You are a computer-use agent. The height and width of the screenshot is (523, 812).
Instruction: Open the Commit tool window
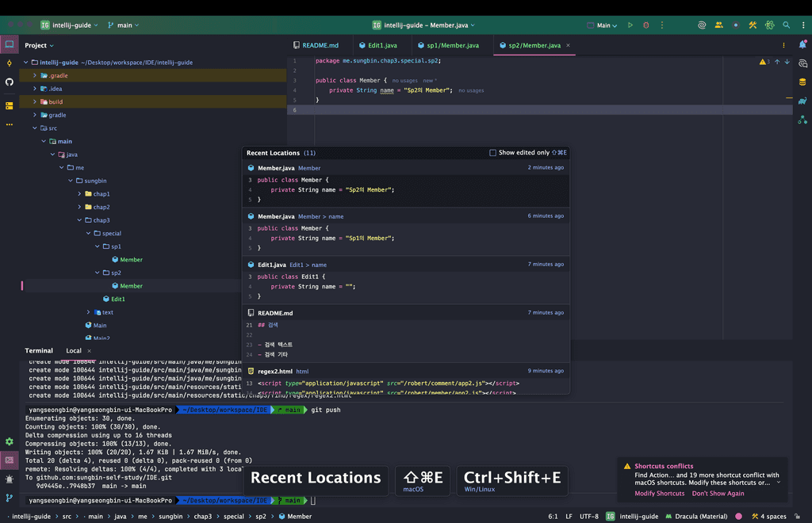10,63
